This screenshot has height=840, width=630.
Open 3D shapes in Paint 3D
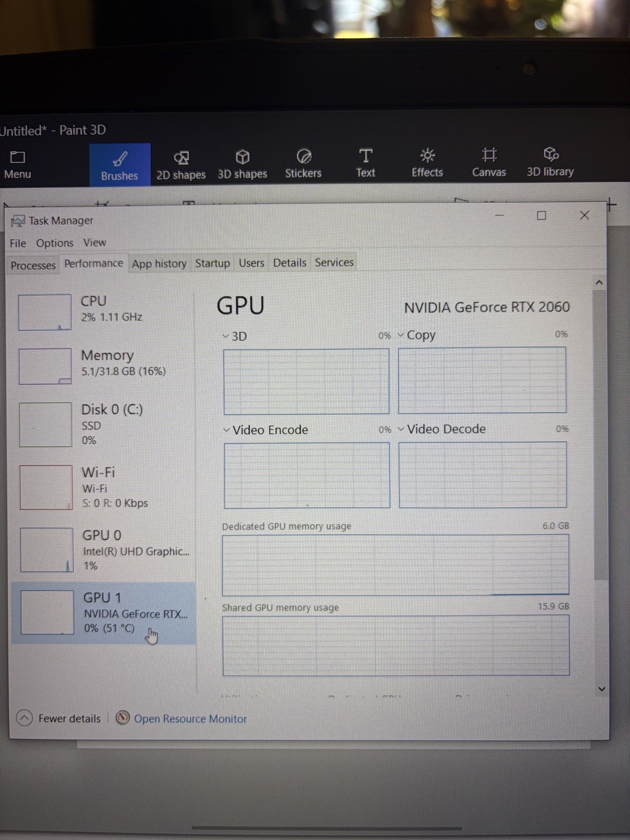click(x=243, y=165)
